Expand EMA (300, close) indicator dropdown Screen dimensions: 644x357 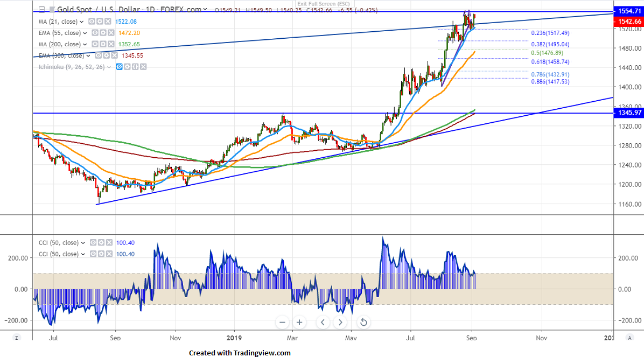click(x=88, y=56)
